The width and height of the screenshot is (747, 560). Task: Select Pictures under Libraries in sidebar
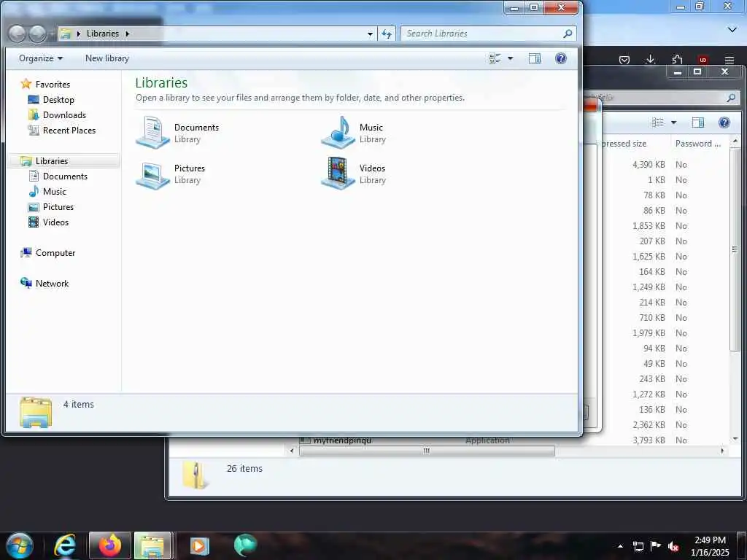pyautogui.click(x=58, y=206)
